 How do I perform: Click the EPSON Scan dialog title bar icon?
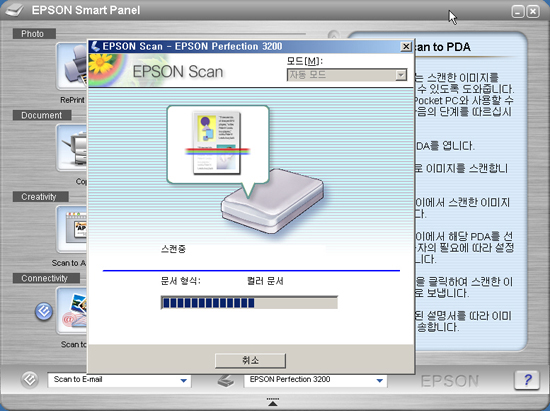point(95,46)
